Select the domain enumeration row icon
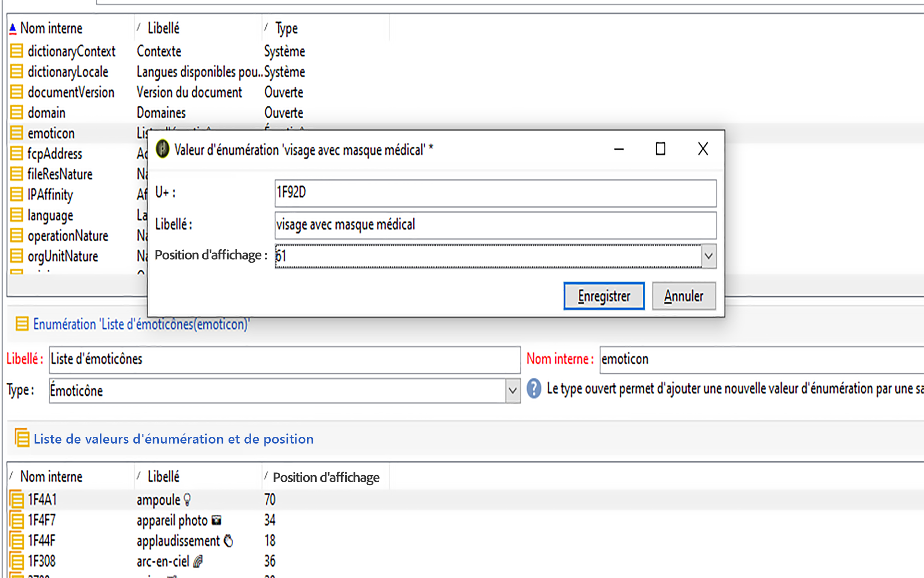 click(x=16, y=112)
